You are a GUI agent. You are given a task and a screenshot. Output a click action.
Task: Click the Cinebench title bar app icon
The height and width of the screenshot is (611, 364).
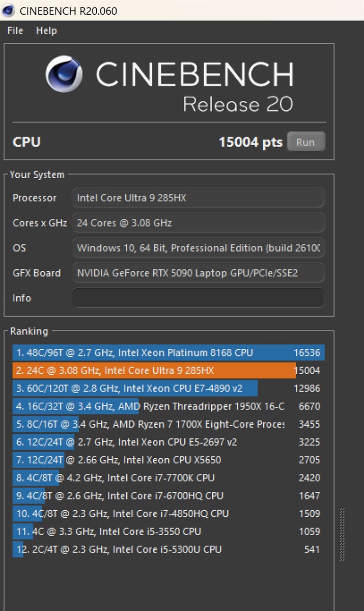click(x=9, y=10)
